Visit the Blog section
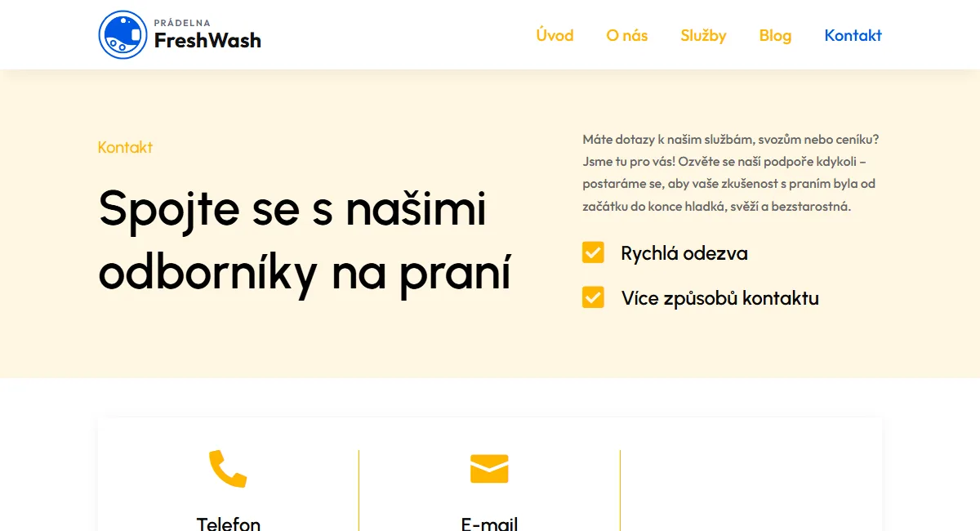Viewport: 980px width, 531px height. (775, 35)
